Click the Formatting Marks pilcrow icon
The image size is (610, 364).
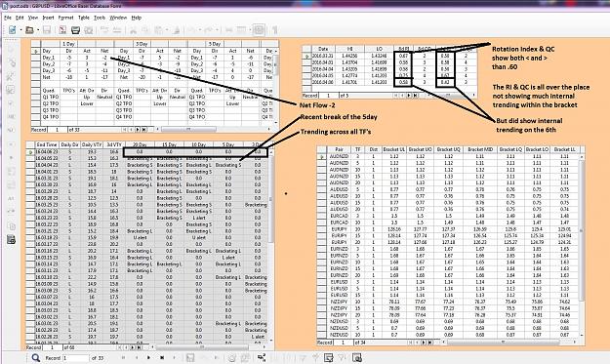coord(275,30)
